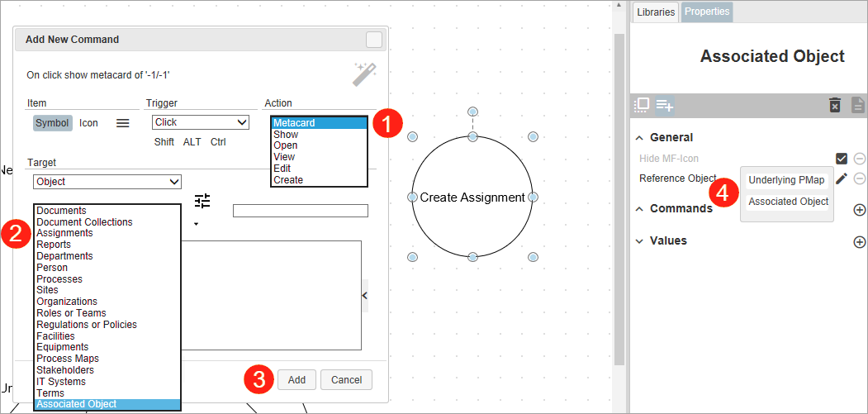Image resolution: width=868 pixels, height=414 pixels.
Task: Click the Cancel button
Action: pos(347,380)
